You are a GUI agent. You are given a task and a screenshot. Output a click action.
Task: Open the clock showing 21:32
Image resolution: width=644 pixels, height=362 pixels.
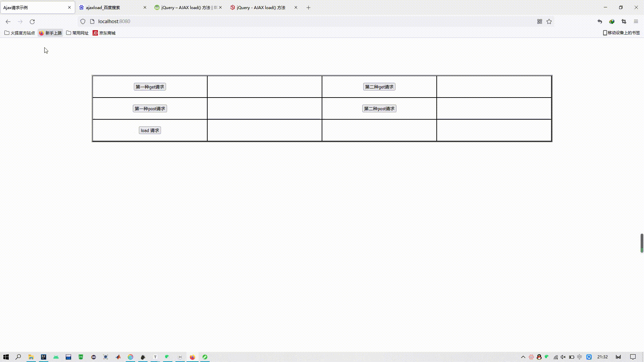[x=602, y=357]
